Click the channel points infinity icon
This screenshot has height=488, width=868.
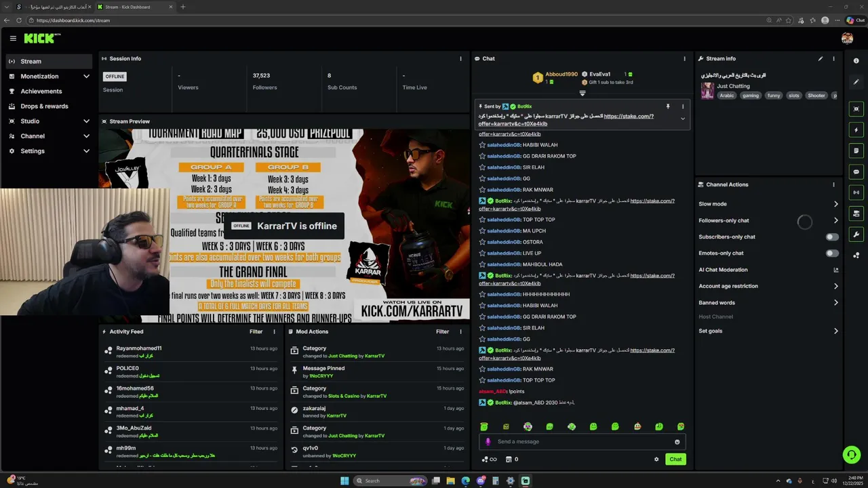point(489,460)
